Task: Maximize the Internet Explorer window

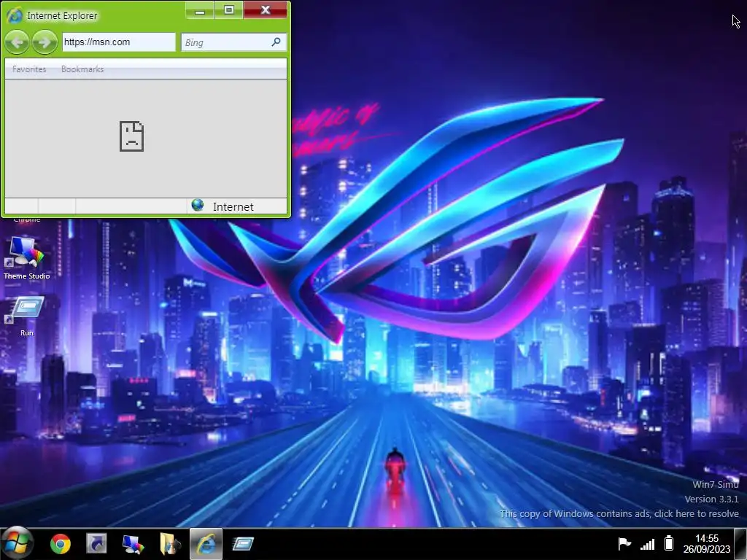Action: click(x=229, y=10)
